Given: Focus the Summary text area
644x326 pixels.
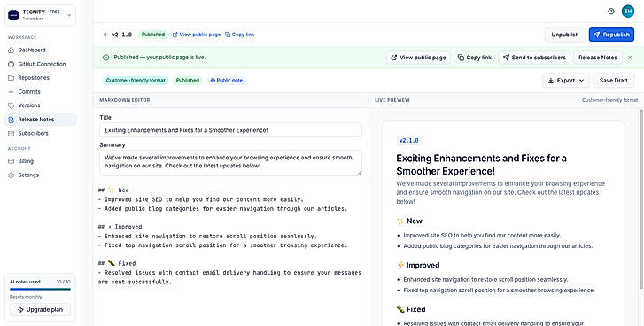Looking at the screenshot, I should [230, 163].
